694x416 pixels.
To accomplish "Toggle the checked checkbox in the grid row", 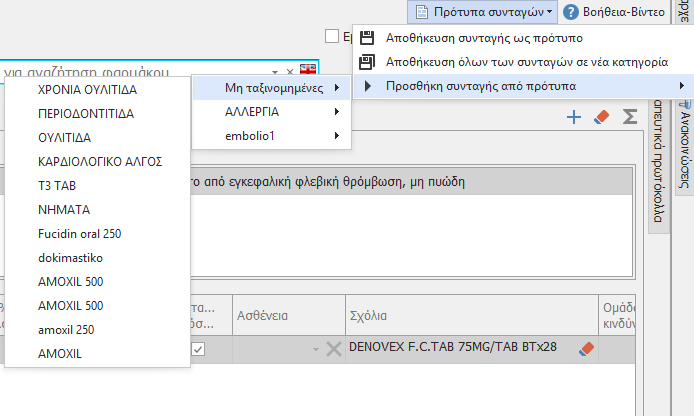I will pyautogui.click(x=199, y=349).
